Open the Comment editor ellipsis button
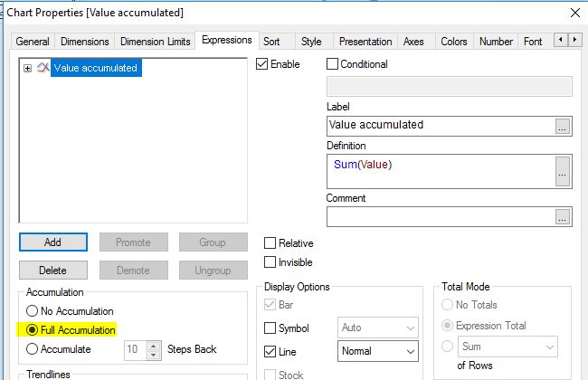 click(563, 216)
